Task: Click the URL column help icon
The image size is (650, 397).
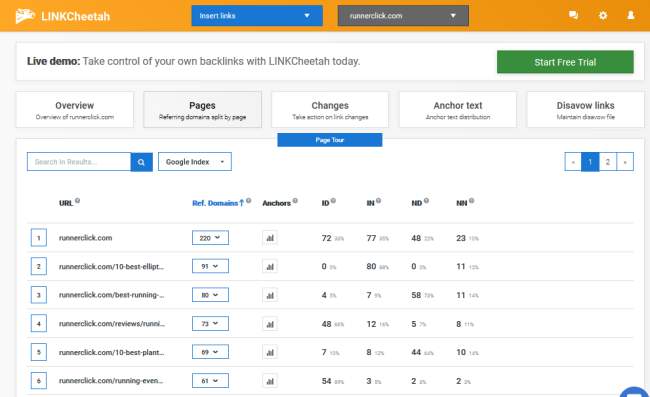Action: pos(78,201)
